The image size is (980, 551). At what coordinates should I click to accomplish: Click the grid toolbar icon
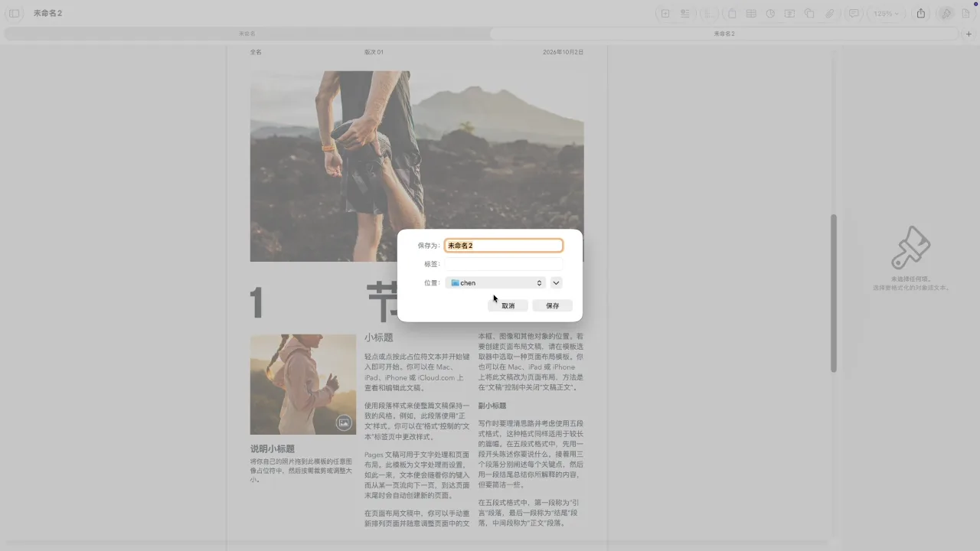click(710, 14)
